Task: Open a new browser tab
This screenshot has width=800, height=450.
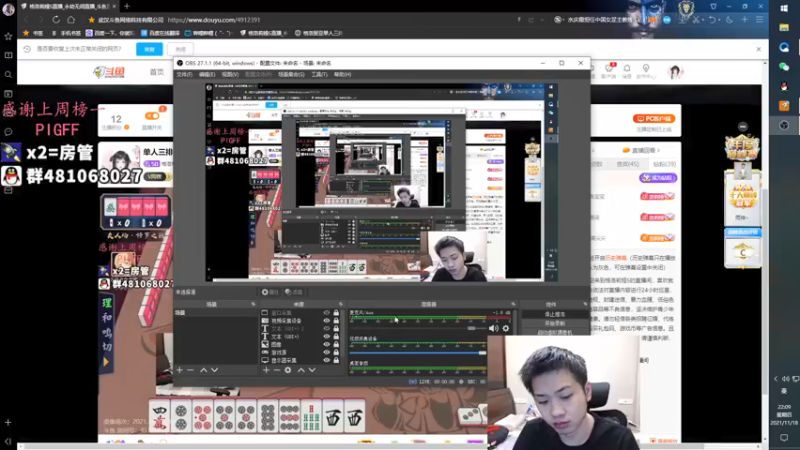Action: [x=127, y=6]
